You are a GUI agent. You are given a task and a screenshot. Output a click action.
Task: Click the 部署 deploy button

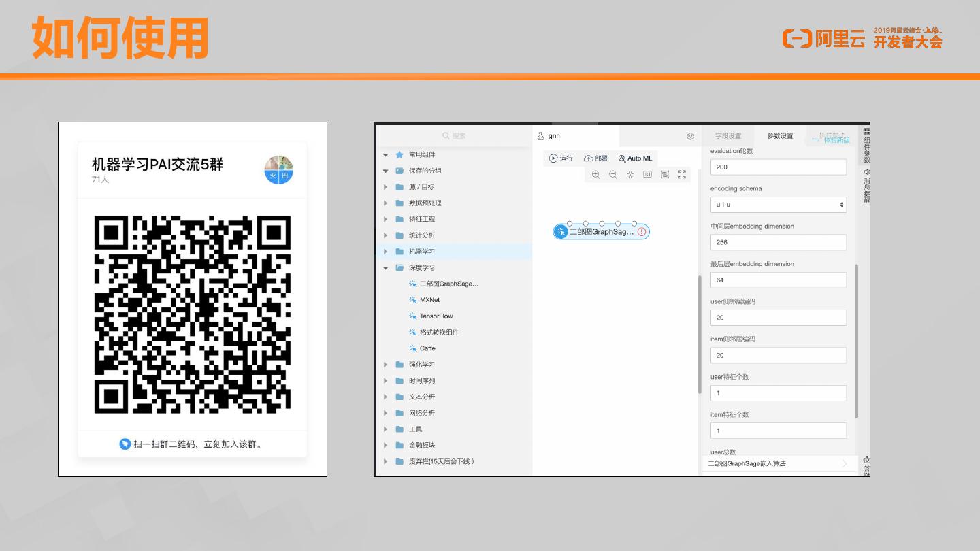(x=596, y=158)
